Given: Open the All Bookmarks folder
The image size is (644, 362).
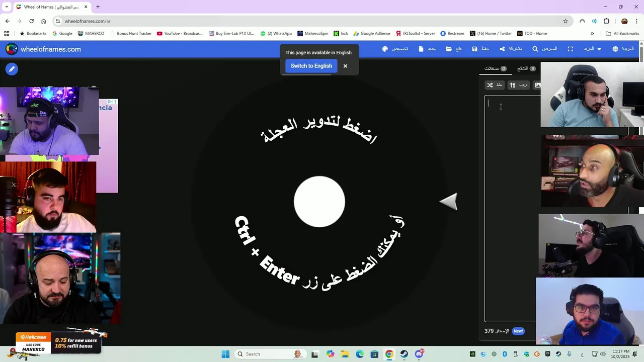Looking at the screenshot, I should coord(622,34).
